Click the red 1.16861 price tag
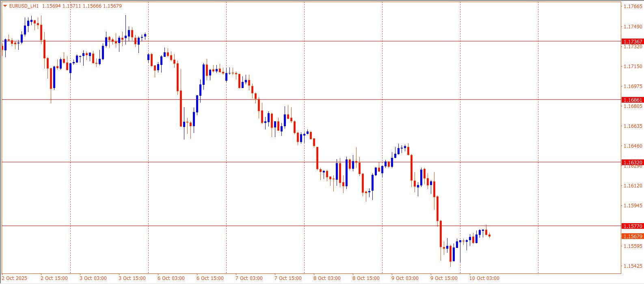Image resolution: width=644 pixels, height=284 pixels. [x=633, y=100]
